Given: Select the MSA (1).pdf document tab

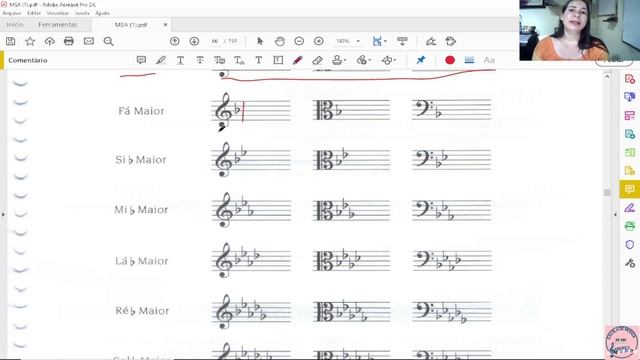Looking at the screenshot, I should (131, 25).
